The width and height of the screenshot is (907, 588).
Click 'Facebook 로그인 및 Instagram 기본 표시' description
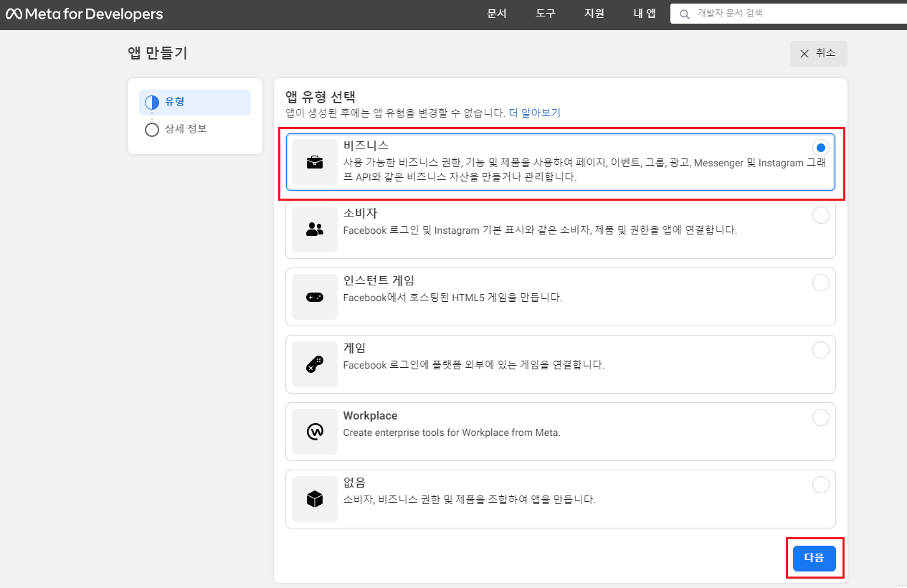(540, 230)
